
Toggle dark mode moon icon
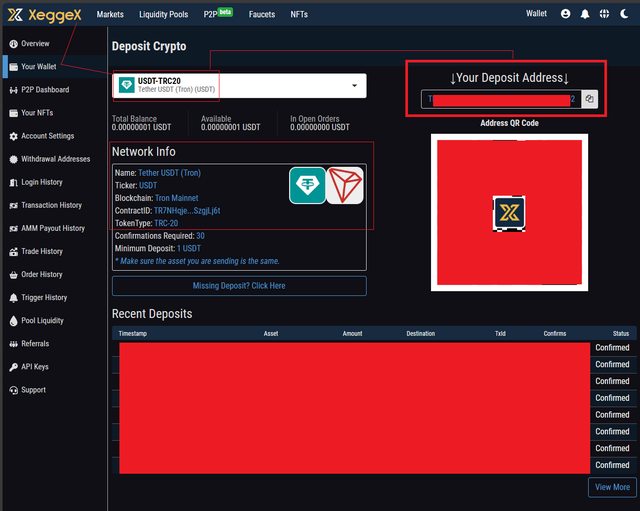pos(624,14)
